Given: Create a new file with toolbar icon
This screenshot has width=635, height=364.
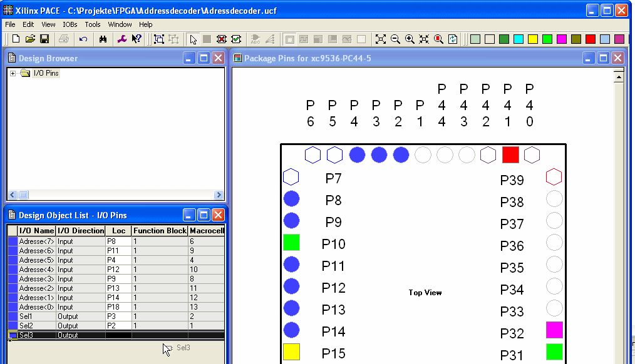Looking at the screenshot, I should coord(16,39).
